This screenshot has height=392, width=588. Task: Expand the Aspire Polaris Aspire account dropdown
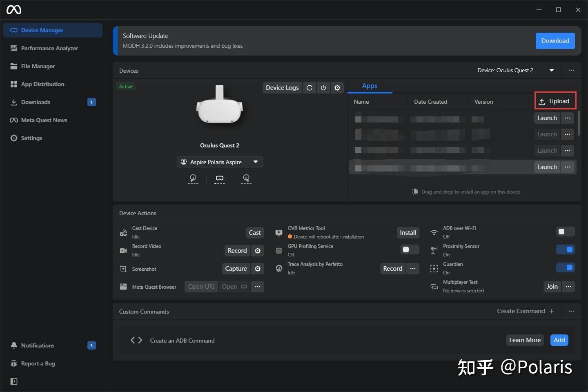click(x=256, y=162)
